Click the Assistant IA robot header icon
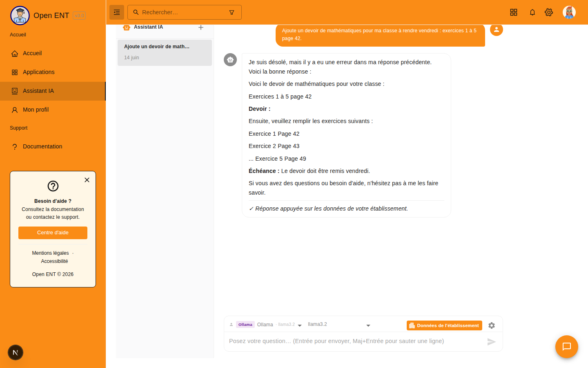Viewport: 588px width, 368px height. pyautogui.click(x=127, y=27)
